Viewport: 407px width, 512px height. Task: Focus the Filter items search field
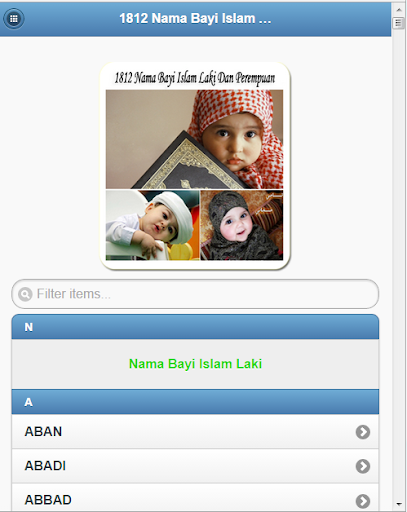pos(195,294)
